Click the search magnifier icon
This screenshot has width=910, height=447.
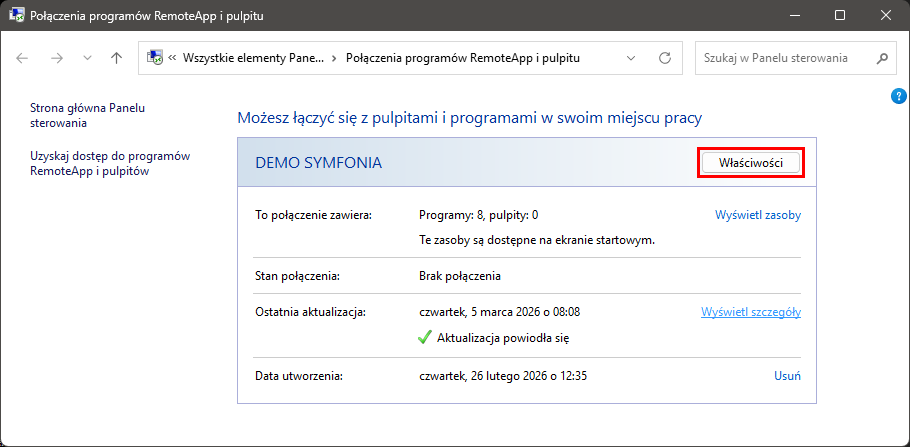(882, 58)
